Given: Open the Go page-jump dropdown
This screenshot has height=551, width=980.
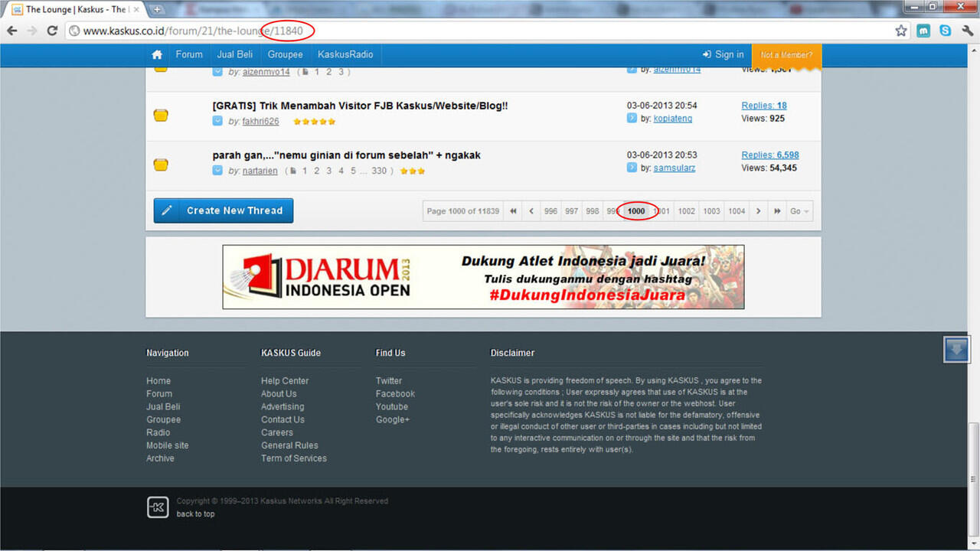Looking at the screenshot, I should tap(800, 211).
